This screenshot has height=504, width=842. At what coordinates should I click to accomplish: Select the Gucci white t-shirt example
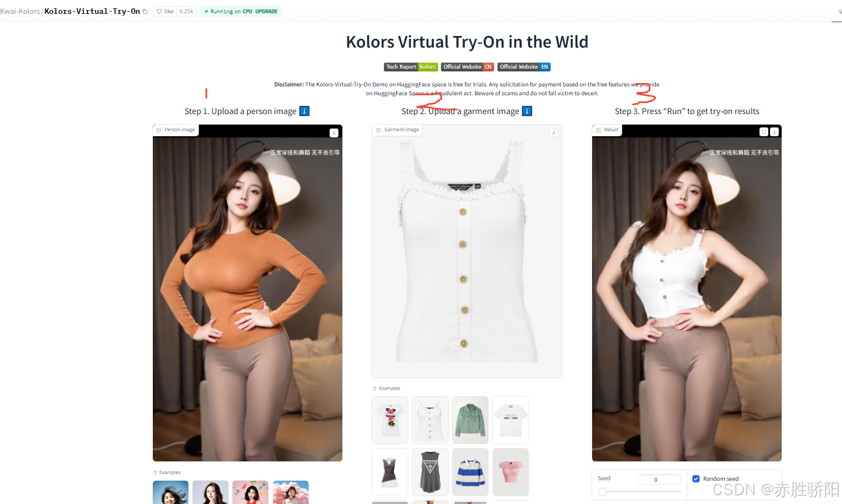click(511, 420)
